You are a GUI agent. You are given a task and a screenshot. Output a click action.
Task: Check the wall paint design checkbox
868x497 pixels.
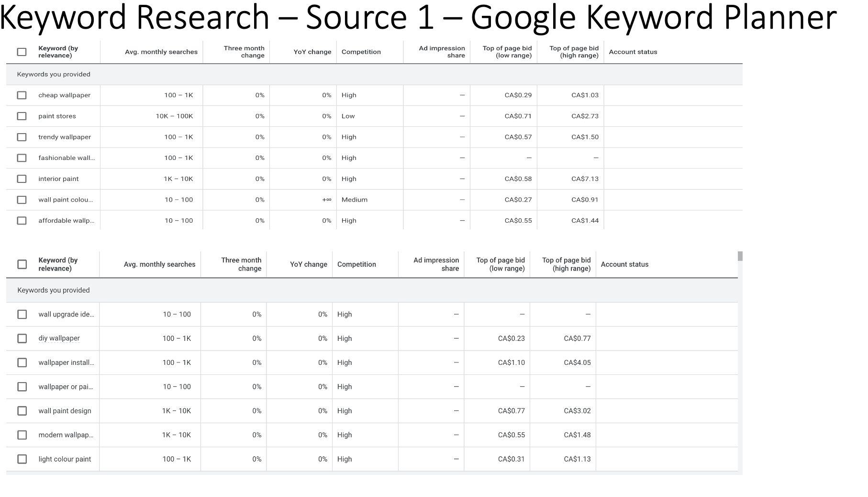pos(22,411)
